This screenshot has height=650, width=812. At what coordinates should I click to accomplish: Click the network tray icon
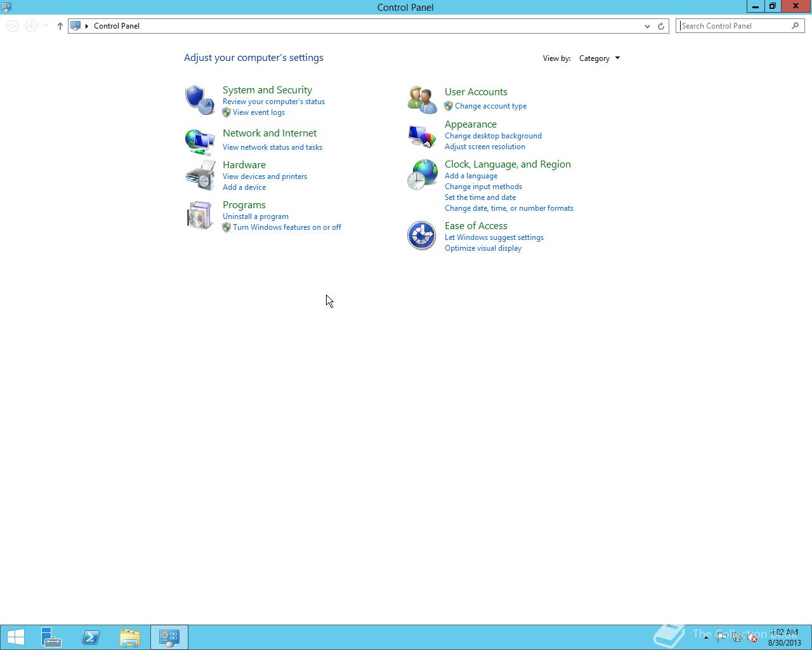737,637
